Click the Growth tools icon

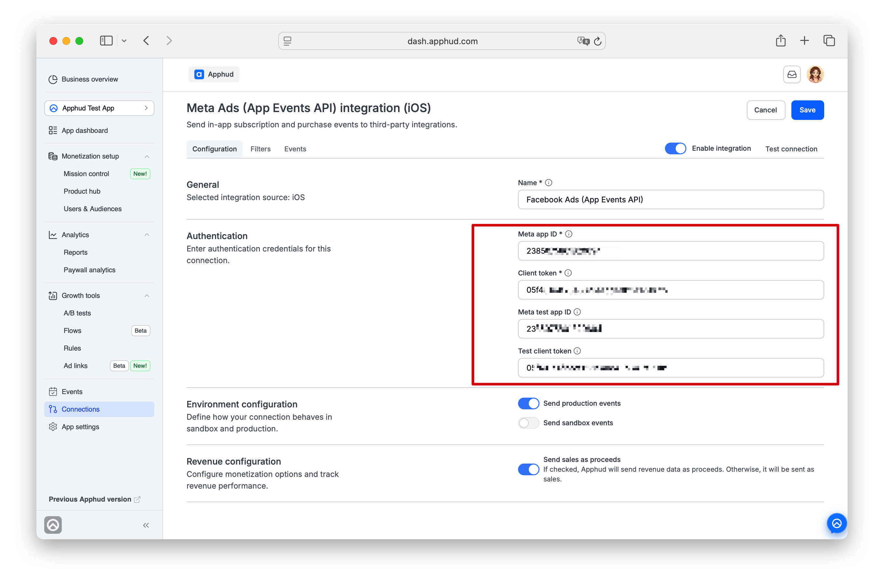click(x=53, y=296)
